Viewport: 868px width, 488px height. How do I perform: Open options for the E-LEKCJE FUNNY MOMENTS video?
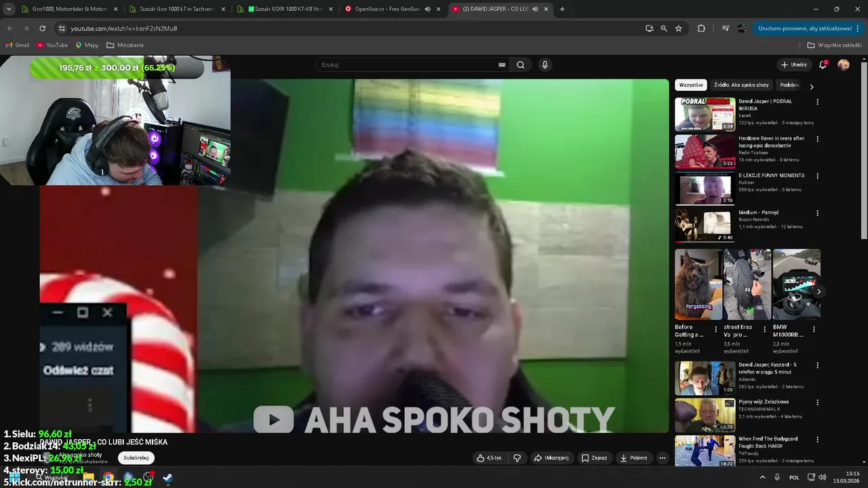pyautogui.click(x=817, y=176)
